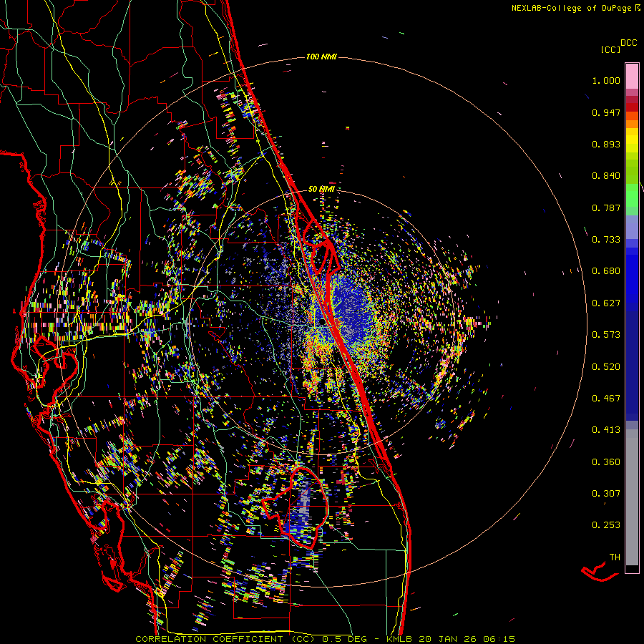The image size is (644, 644).
Task: Click the 0.520 scale value label
Action: (x=605, y=366)
